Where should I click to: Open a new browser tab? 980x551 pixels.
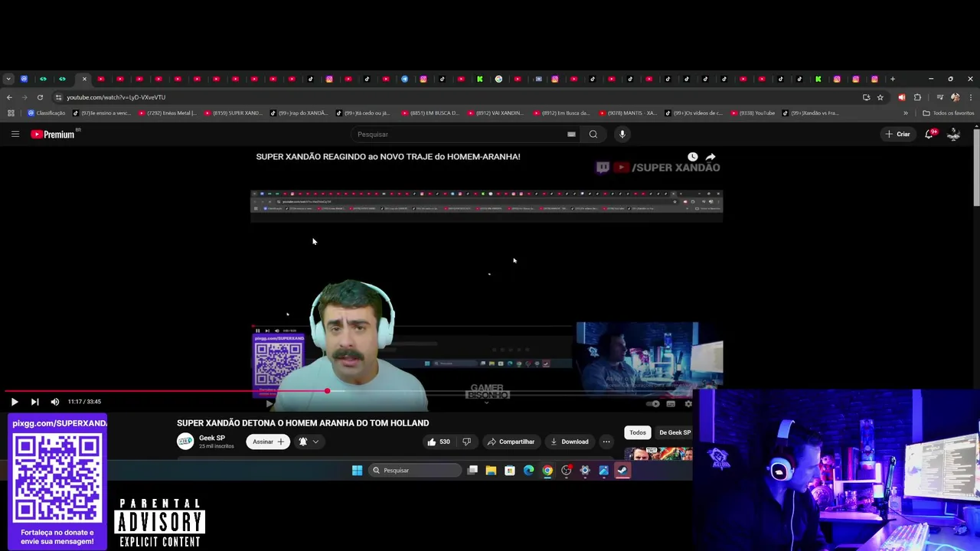892,79
